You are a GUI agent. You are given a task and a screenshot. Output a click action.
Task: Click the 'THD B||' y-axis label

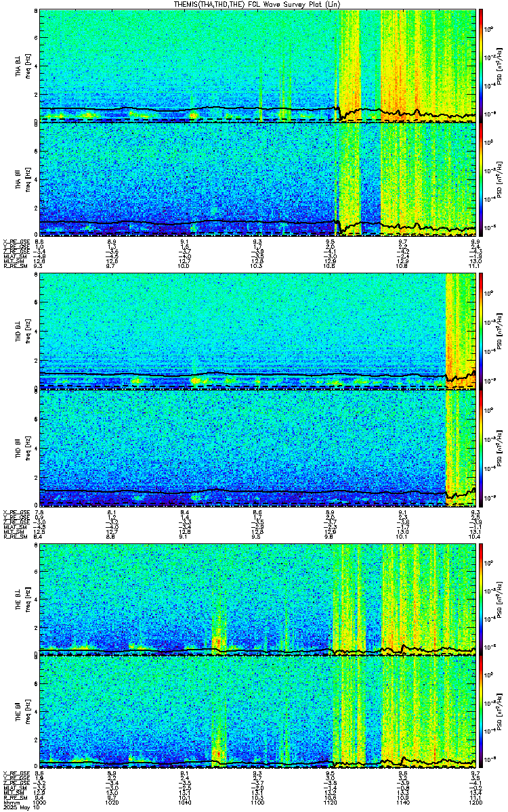[18, 448]
